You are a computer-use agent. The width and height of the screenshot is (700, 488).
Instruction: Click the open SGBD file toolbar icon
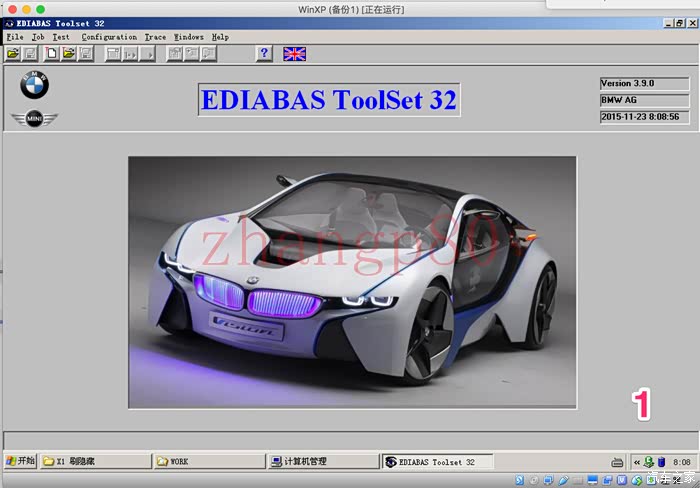point(12,54)
